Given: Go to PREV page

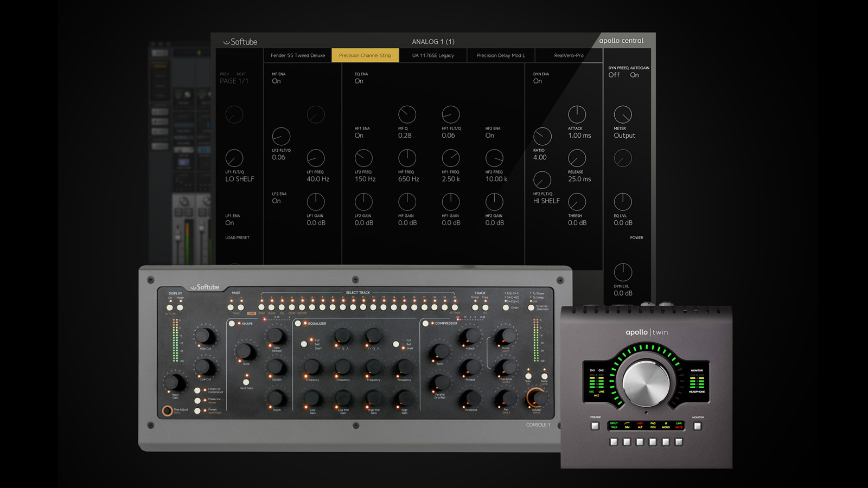Looking at the screenshot, I should [x=225, y=74].
